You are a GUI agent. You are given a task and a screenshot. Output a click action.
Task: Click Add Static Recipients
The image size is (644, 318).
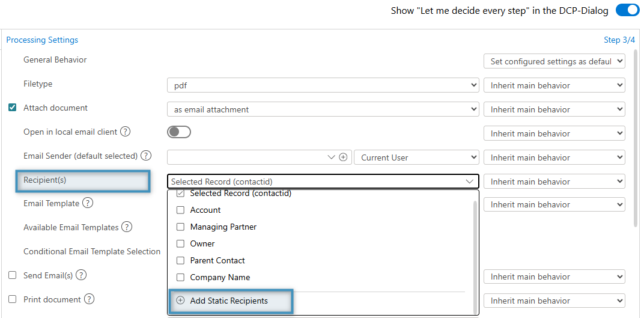click(x=229, y=301)
